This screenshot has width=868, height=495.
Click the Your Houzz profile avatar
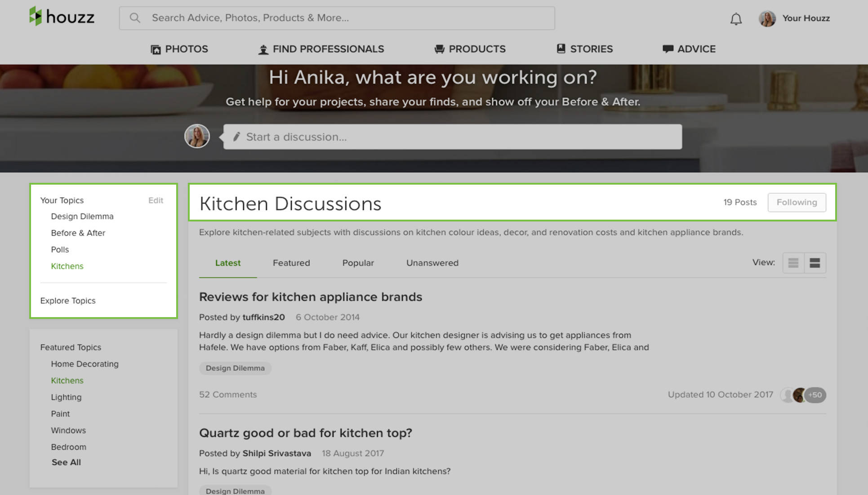767,18
